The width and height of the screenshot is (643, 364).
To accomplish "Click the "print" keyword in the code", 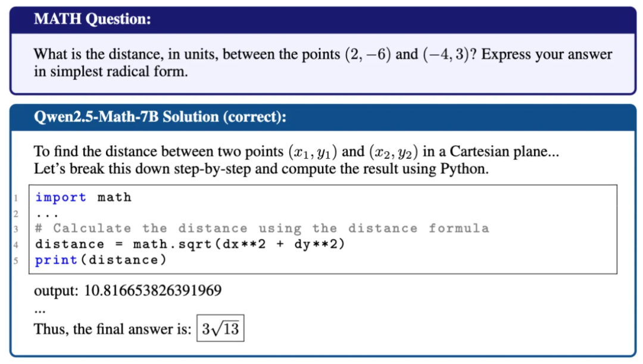I will click(57, 260).
